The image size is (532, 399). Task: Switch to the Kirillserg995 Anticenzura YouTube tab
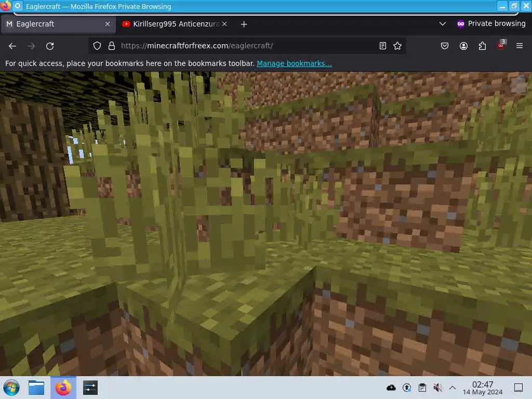tap(176, 24)
